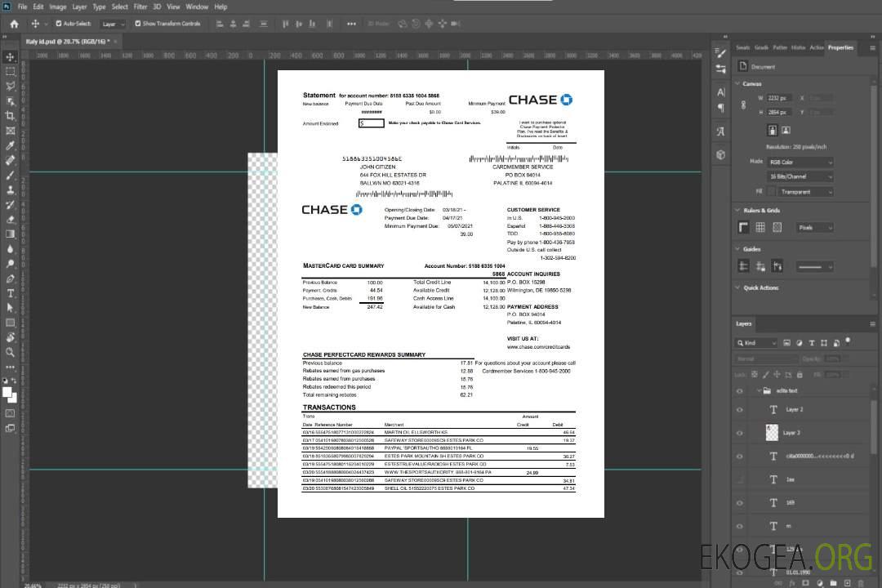Switch to the Properties tab
This screenshot has height=588, width=882.
tap(840, 48)
